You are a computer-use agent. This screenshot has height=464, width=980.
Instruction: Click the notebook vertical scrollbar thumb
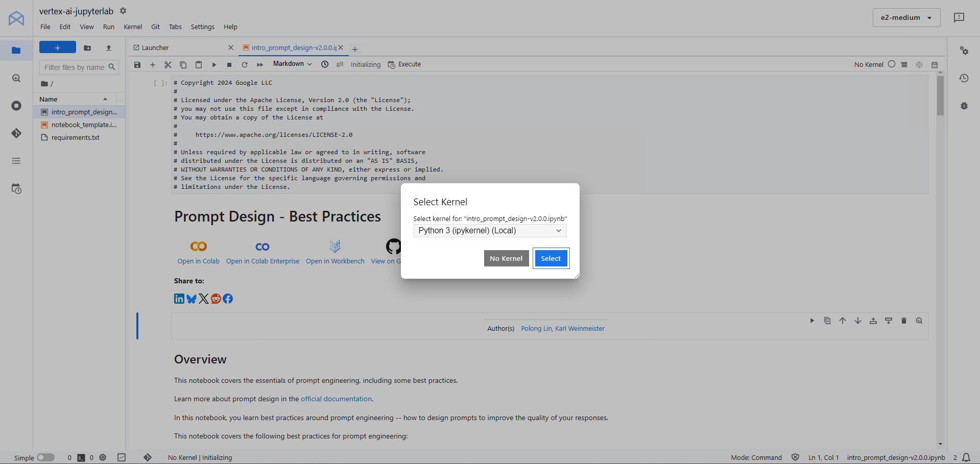pyautogui.click(x=940, y=95)
